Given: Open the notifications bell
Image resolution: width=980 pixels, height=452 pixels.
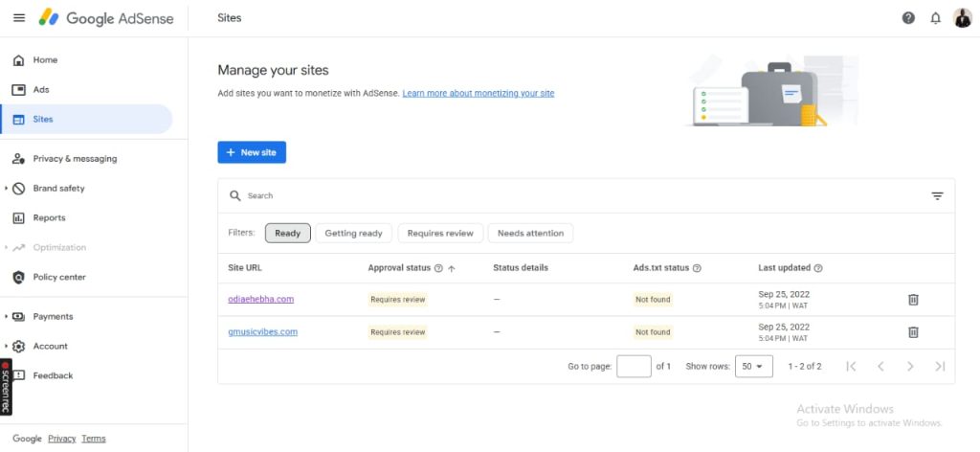Looking at the screenshot, I should click(x=935, y=18).
